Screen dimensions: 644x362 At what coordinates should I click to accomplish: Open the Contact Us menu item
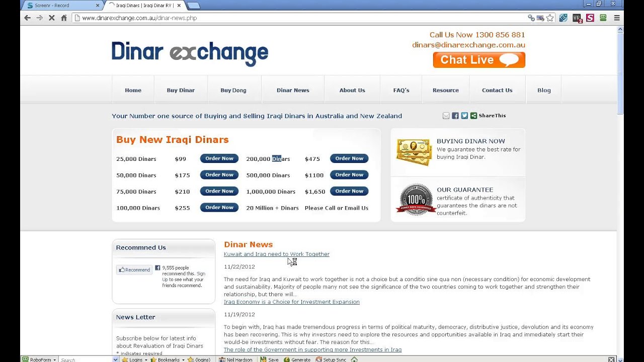(497, 90)
